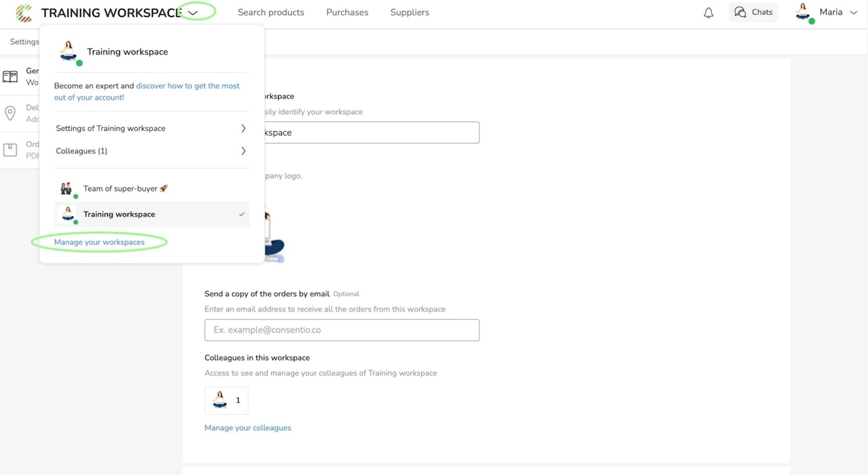The height and width of the screenshot is (475, 868).
Task: Collapse the Training Workspace dropdown chevron
Action: tap(193, 12)
